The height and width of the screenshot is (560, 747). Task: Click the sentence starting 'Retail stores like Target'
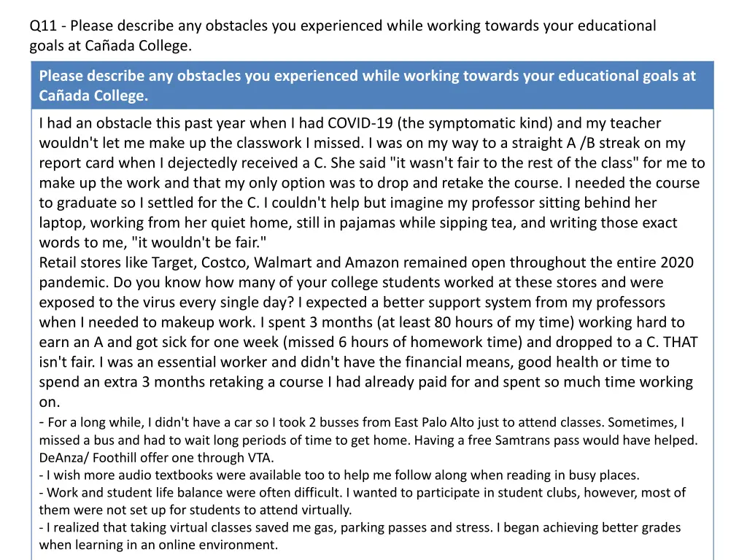tap(366, 273)
